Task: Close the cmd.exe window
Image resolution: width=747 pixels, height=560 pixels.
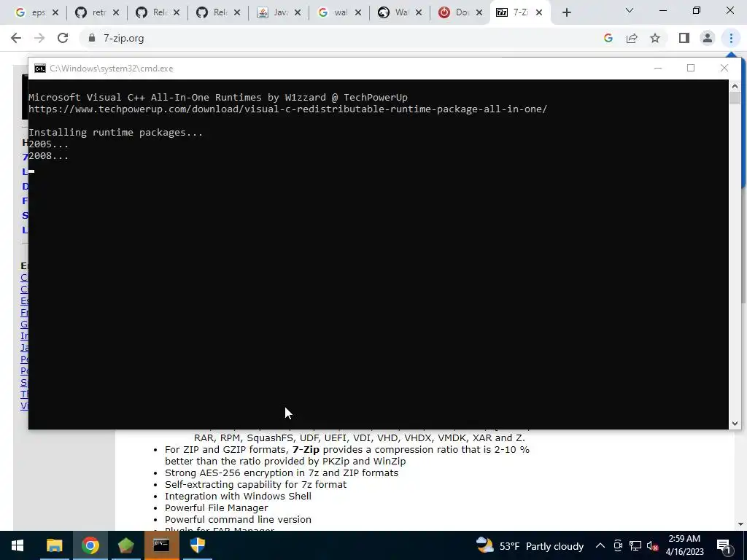Action: tap(724, 69)
